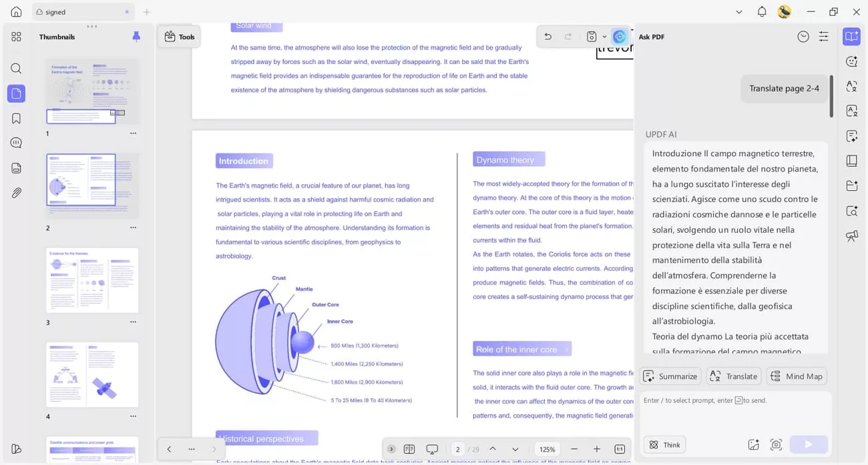Switch to the signed document tab
868x465 pixels.
pos(53,11)
